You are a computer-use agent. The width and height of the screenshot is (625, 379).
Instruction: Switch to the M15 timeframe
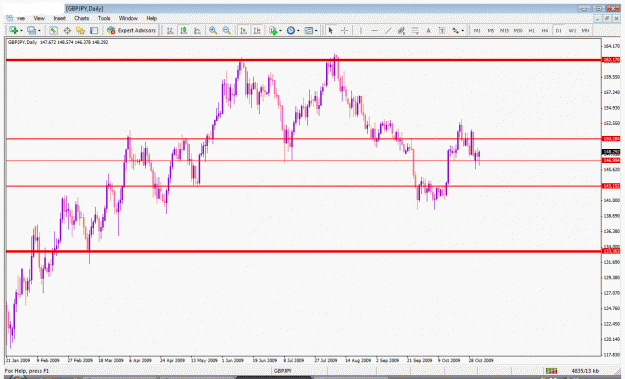pos(504,30)
